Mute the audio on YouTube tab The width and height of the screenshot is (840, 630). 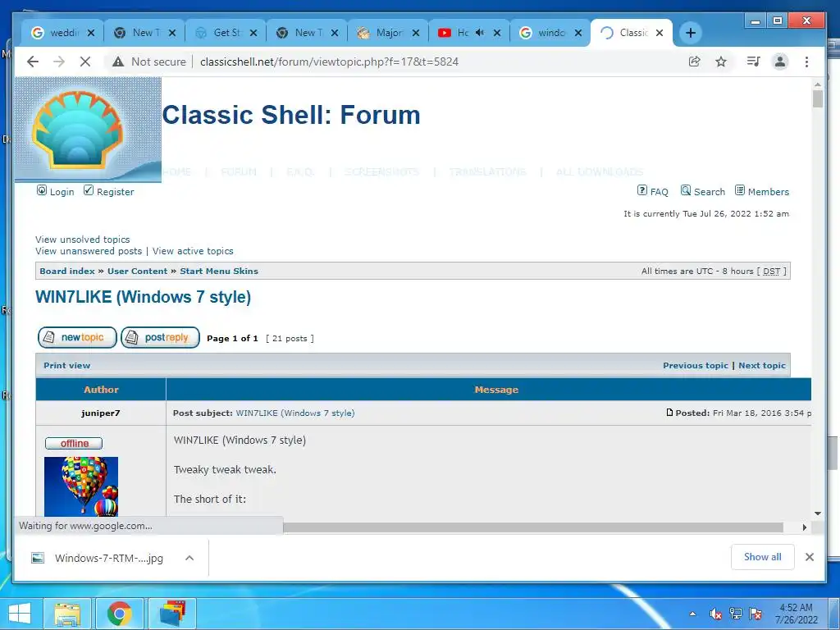point(479,33)
